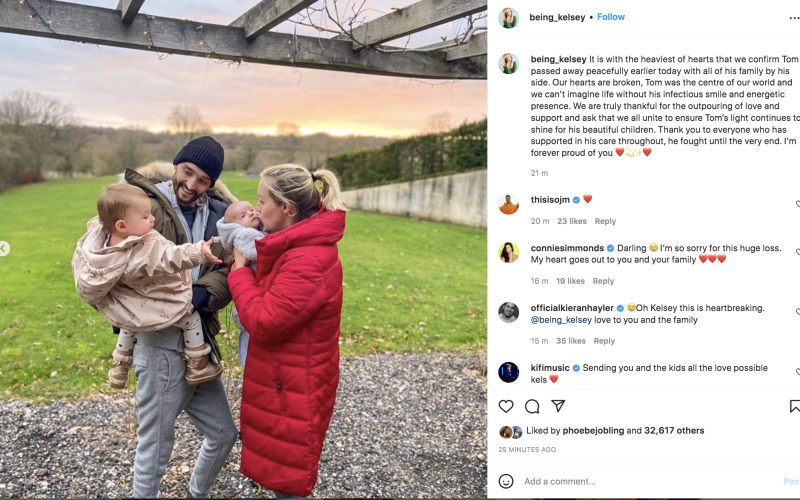The image size is (800, 500).
Task: View the 23 likes on thisisojm comment
Action: point(571,221)
